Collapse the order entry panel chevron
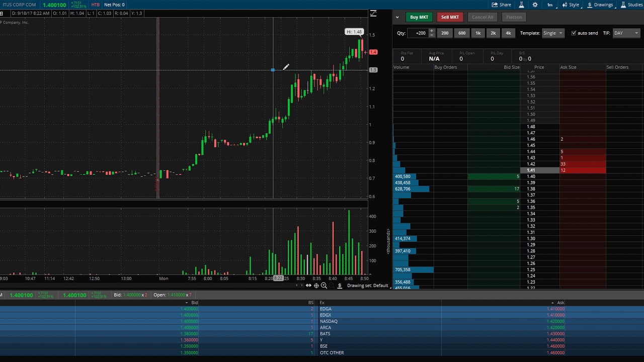Screen dimensions: 644x362 (x=397, y=17)
